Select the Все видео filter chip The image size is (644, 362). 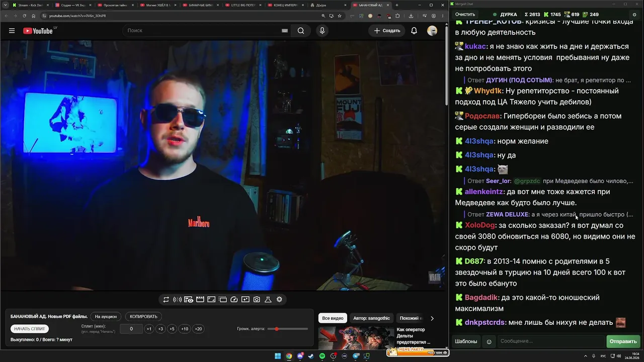pyautogui.click(x=333, y=318)
